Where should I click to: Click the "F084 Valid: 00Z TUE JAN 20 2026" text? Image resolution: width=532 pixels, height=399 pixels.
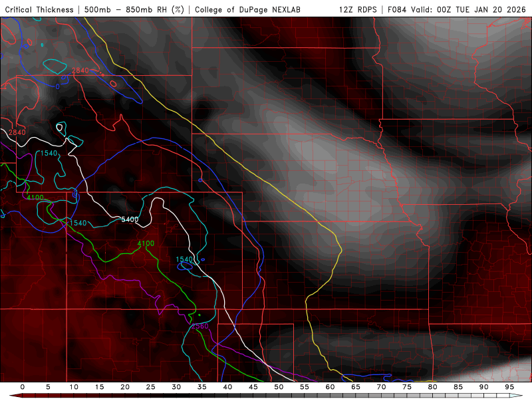click(457, 9)
